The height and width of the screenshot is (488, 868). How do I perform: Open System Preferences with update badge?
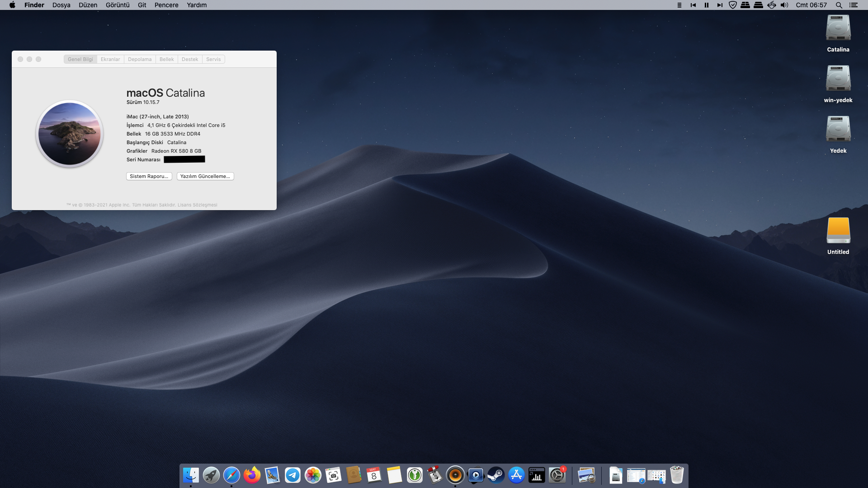coord(557,475)
